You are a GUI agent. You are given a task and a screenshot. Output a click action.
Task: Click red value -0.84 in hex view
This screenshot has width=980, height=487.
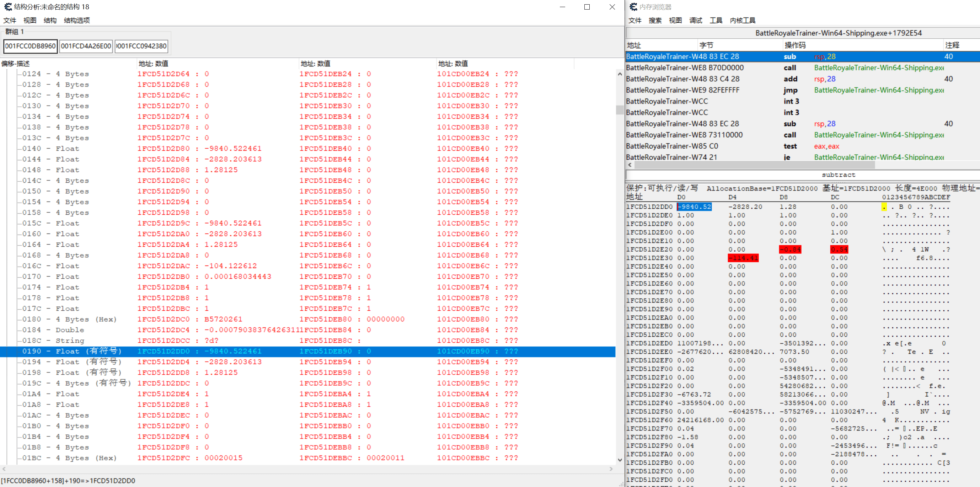click(x=790, y=250)
